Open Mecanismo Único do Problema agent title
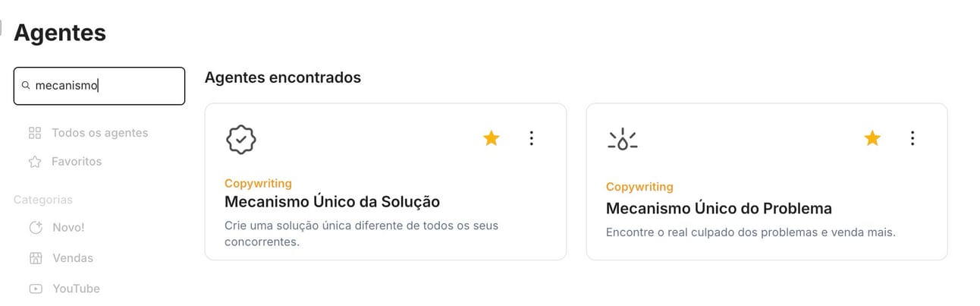The width and height of the screenshot is (980, 306). click(x=719, y=208)
